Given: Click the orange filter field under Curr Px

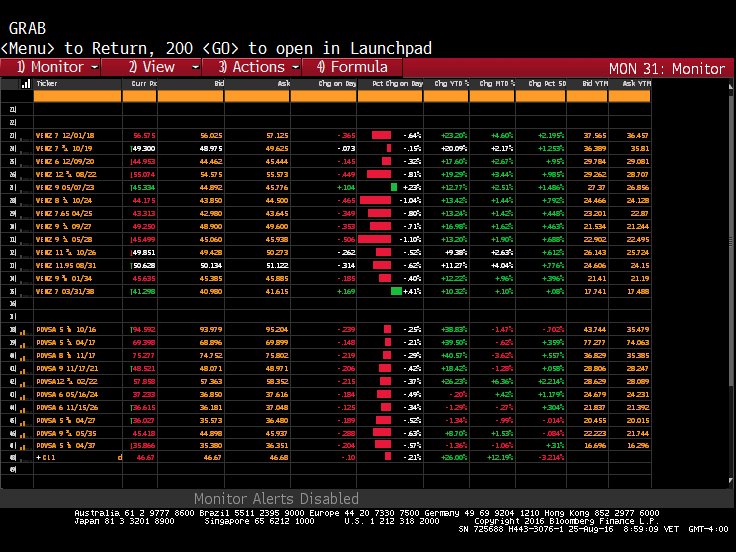Looking at the screenshot, I should [139, 96].
